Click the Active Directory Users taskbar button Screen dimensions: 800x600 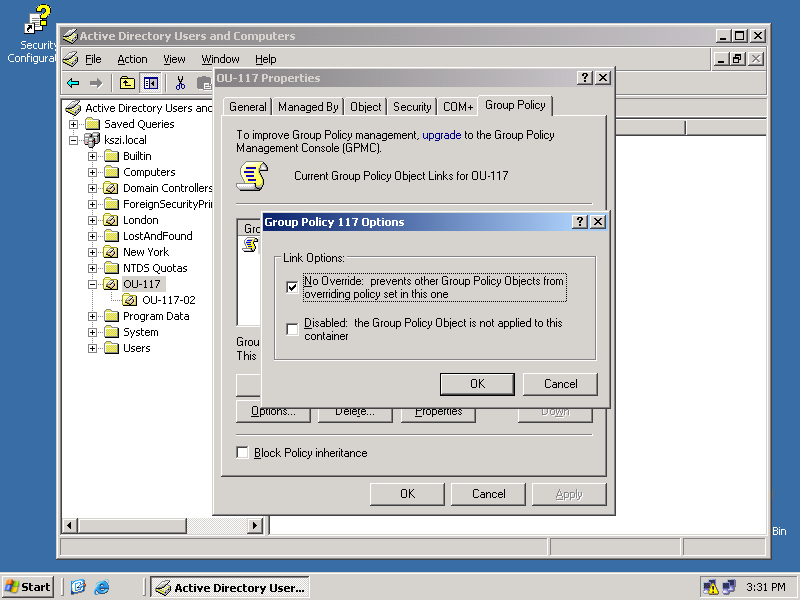click(x=231, y=587)
